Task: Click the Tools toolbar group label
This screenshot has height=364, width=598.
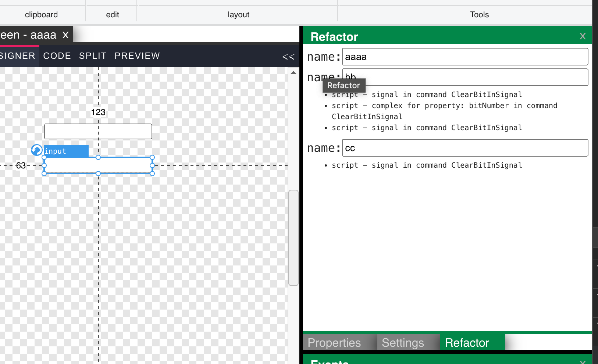Action: tap(479, 15)
